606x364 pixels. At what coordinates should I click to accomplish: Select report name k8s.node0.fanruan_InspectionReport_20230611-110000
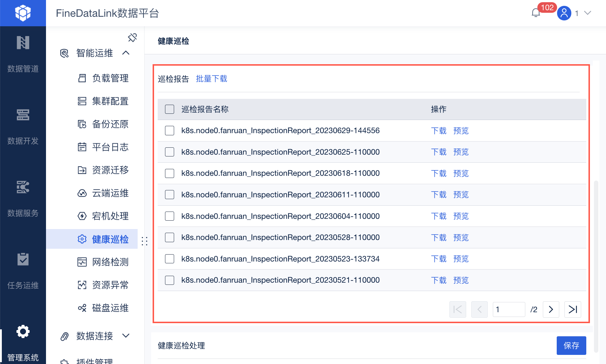pos(280,195)
